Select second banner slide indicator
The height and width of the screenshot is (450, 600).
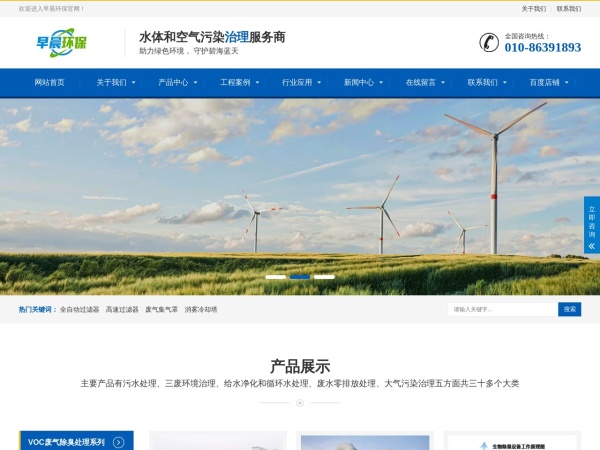(x=300, y=277)
